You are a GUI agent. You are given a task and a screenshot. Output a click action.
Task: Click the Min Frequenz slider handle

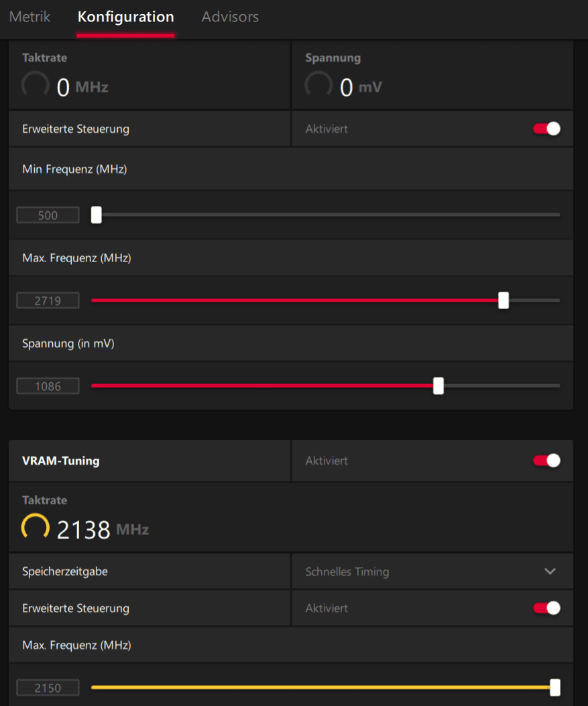tap(97, 215)
